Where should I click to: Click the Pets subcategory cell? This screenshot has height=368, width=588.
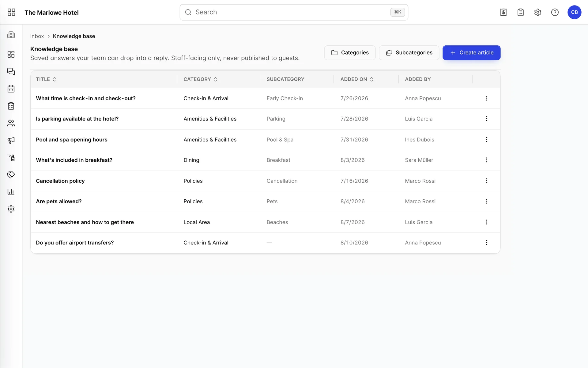click(272, 201)
